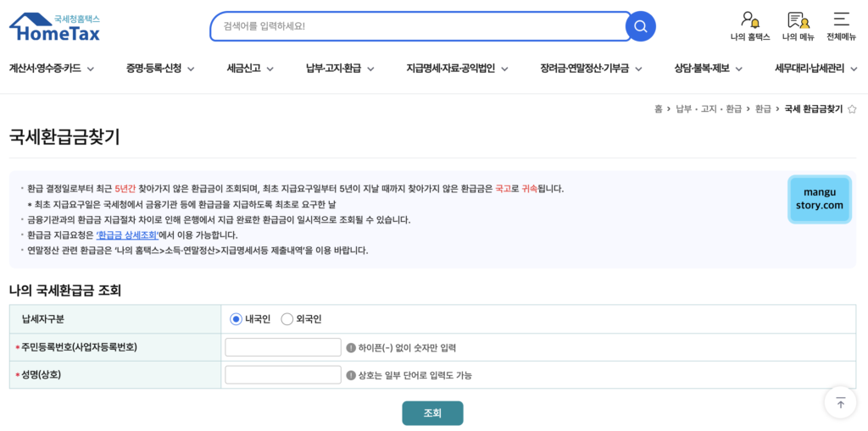Click the 국세환급금찾기 page title

coord(64,136)
